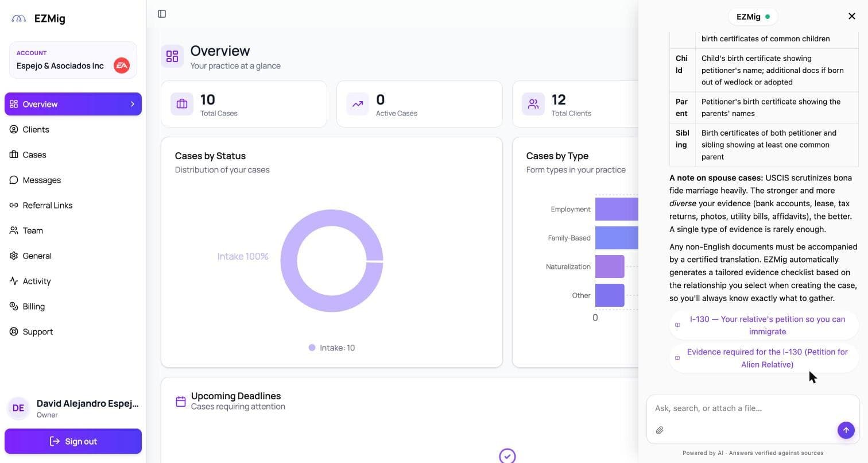Click the Messages chat bubble icon
868x463 pixels.
(x=14, y=180)
